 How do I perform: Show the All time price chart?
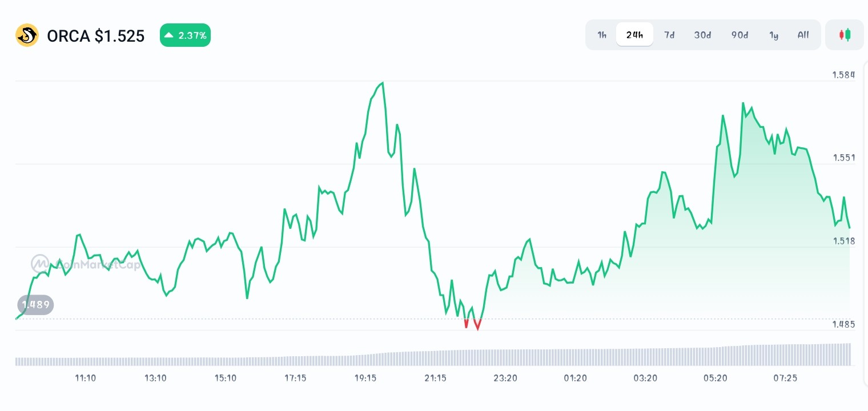tap(803, 35)
